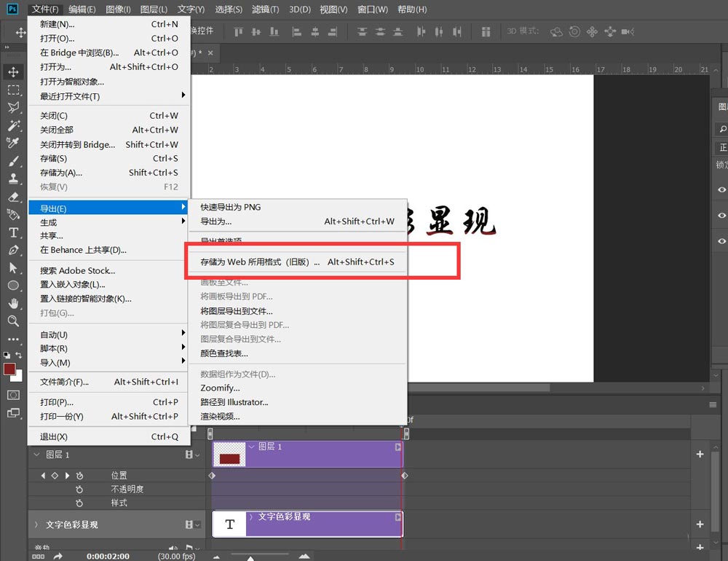Image resolution: width=728 pixels, height=561 pixels.
Task: Add media to 图层 1 track plus
Action: point(700,454)
